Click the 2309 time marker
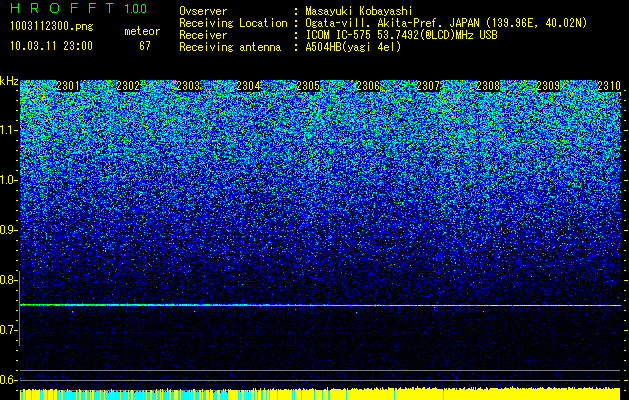This screenshot has width=629, height=400. (548, 86)
